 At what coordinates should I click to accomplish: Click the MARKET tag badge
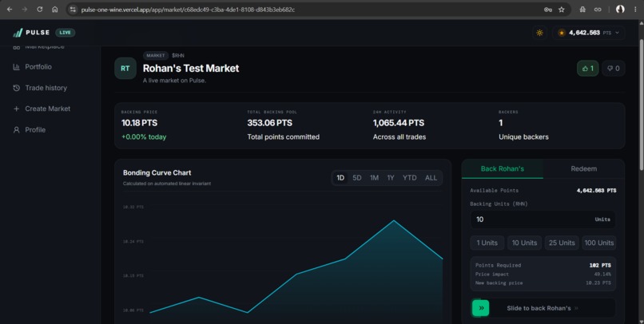coord(156,55)
